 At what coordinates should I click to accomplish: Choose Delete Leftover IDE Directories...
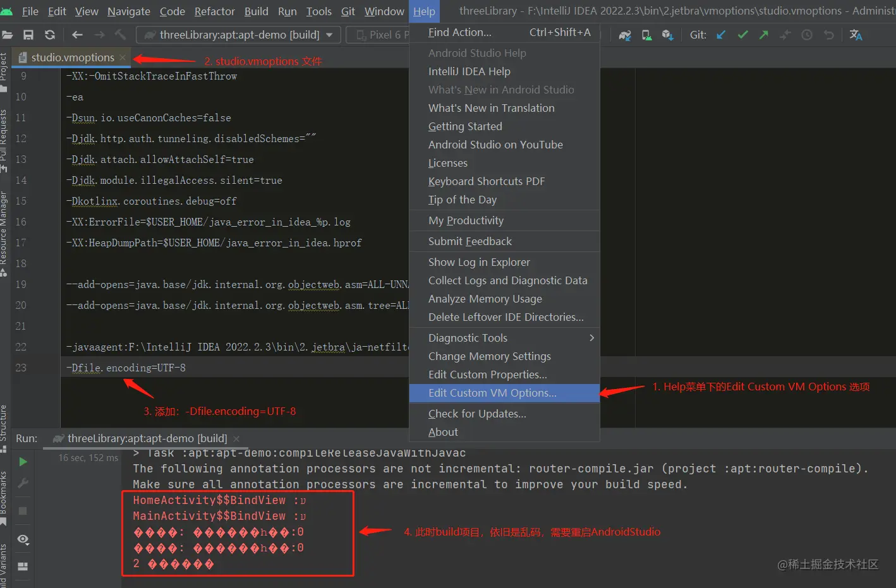pyautogui.click(x=504, y=317)
